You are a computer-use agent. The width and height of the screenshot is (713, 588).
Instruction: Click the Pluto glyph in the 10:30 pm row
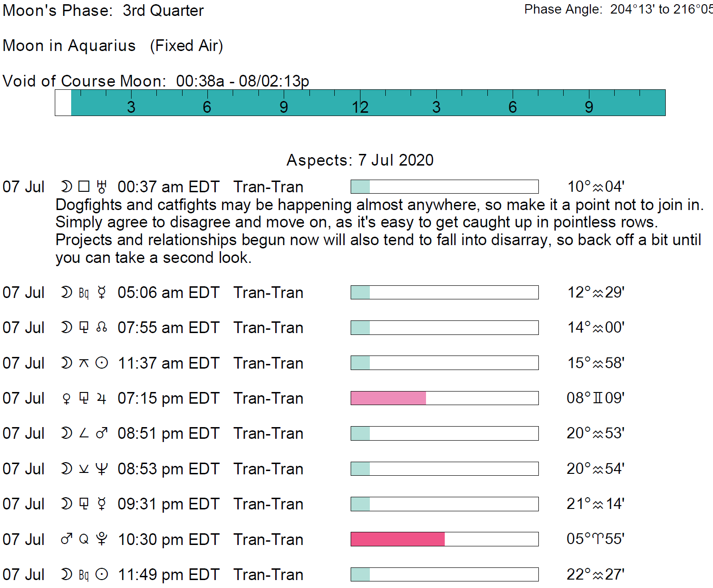102,539
